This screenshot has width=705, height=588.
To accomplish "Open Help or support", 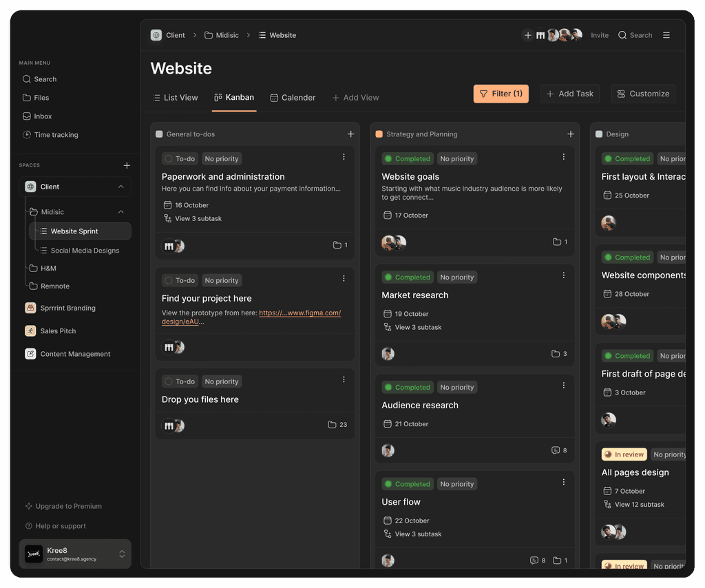I will [56, 526].
